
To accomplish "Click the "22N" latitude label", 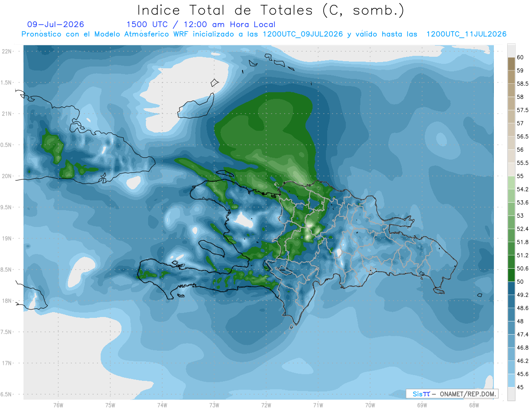I will tap(7, 51).
